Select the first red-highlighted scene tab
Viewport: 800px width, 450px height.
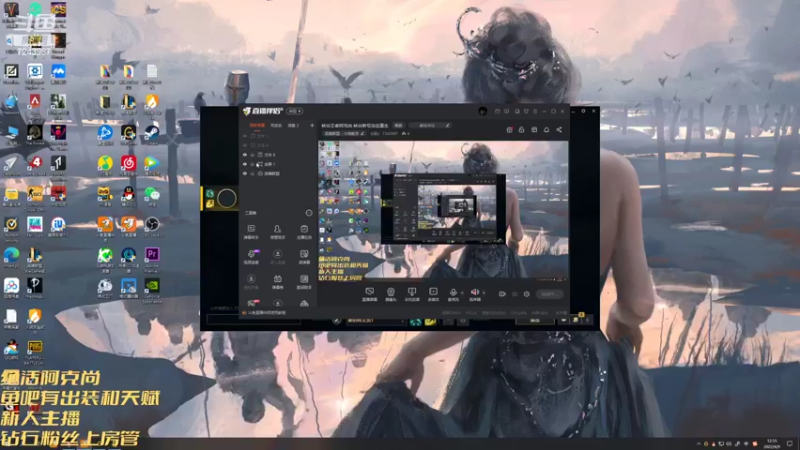(x=257, y=126)
